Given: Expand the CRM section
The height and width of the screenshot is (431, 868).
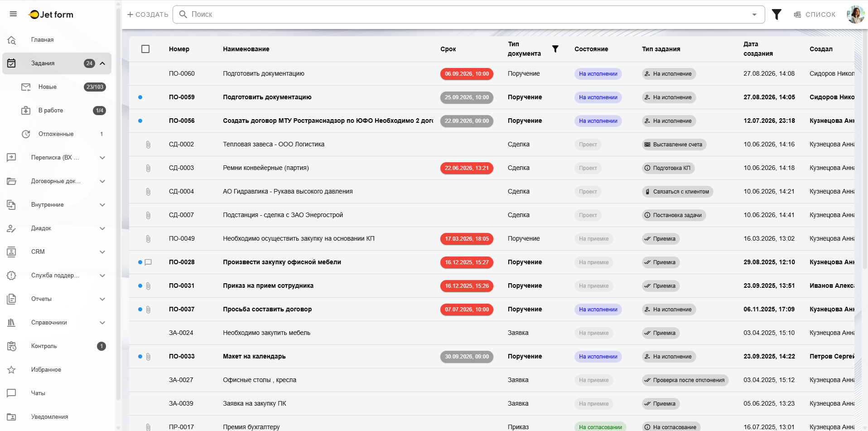Looking at the screenshot, I should (102, 252).
